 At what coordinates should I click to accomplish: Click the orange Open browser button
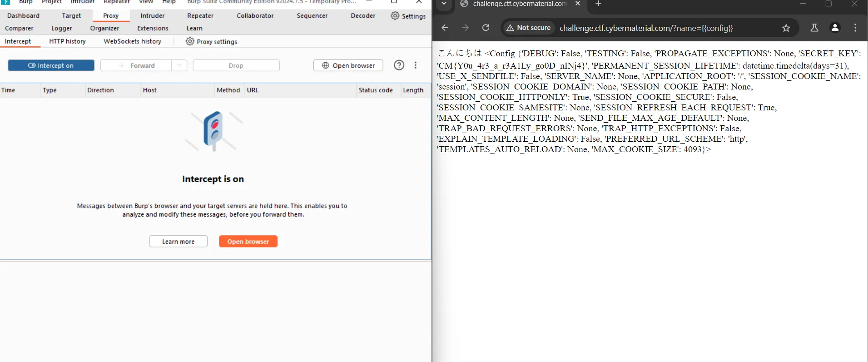248,242
